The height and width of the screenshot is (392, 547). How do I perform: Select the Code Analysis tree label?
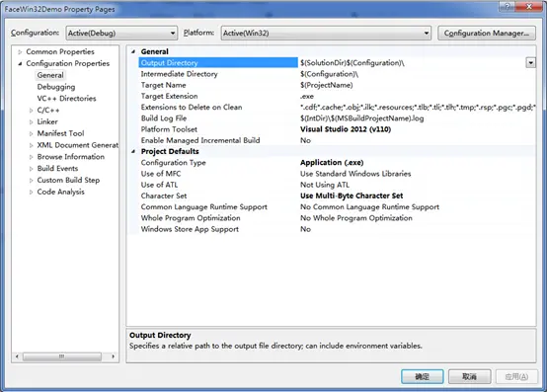pos(60,192)
